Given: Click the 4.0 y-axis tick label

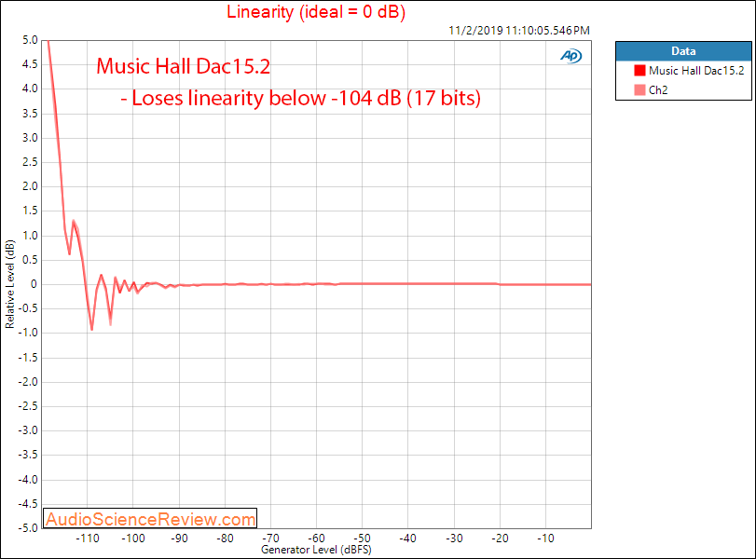Looking at the screenshot, I should coord(30,89).
